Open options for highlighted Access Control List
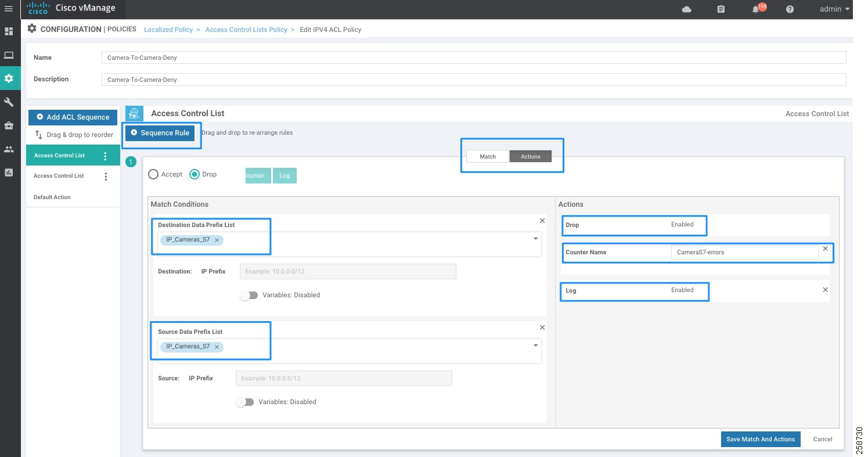Image resolution: width=868 pixels, height=457 pixels. tap(105, 156)
